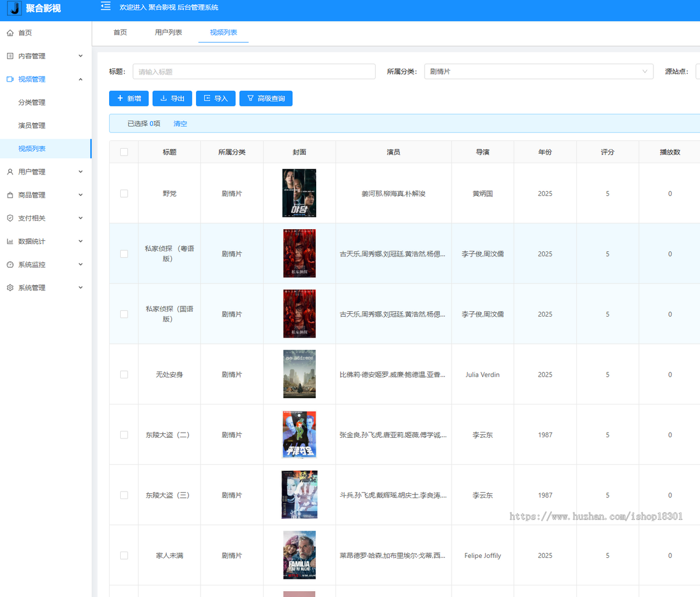Open the 家人未满 cover thumbnail
Screen dimensions: 700x597
[x=299, y=555]
